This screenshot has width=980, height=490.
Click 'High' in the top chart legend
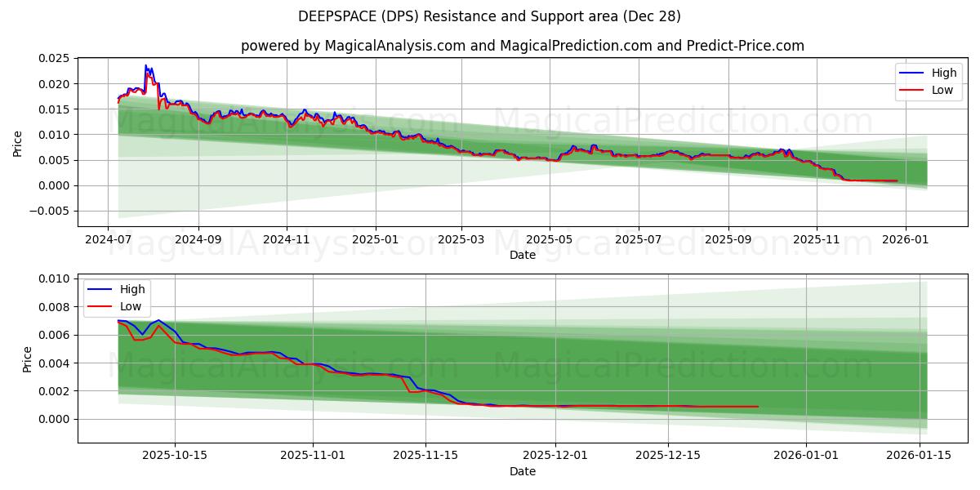(944, 73)
